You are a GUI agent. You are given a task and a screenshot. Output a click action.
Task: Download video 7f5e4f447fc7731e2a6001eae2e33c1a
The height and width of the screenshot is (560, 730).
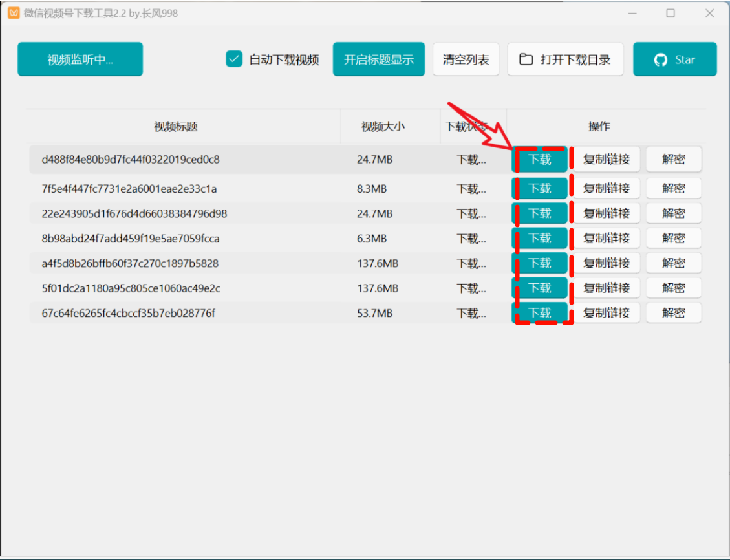coord(540,189)
